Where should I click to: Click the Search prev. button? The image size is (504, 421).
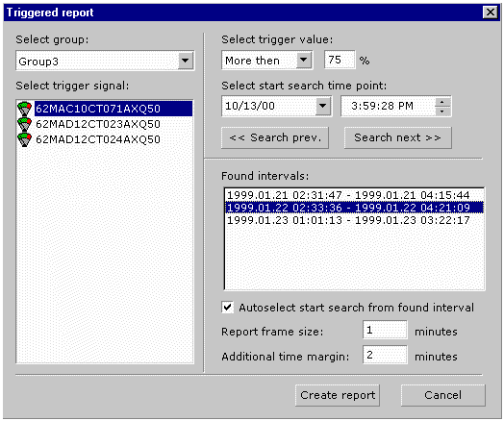coord(275,137)
